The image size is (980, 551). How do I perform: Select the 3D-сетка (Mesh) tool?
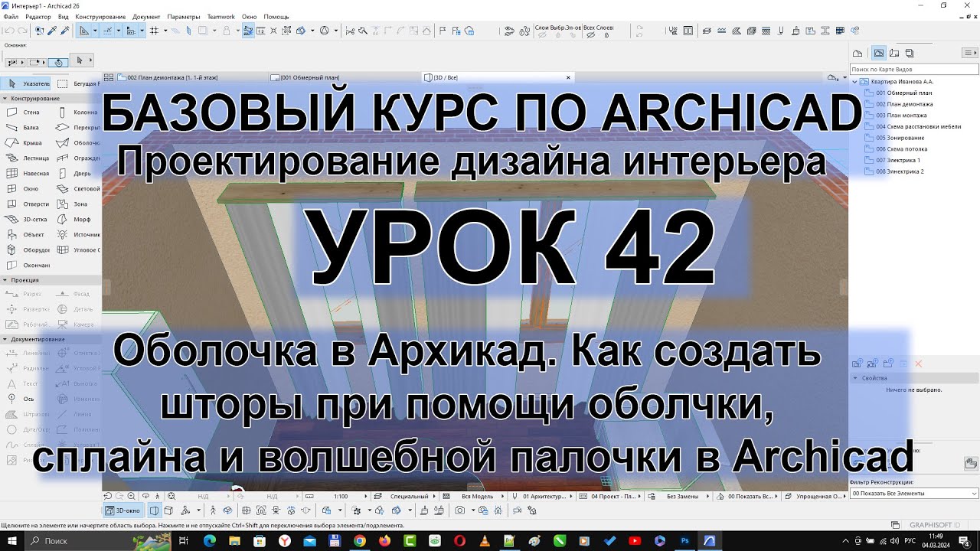click(x=26, y=220)
